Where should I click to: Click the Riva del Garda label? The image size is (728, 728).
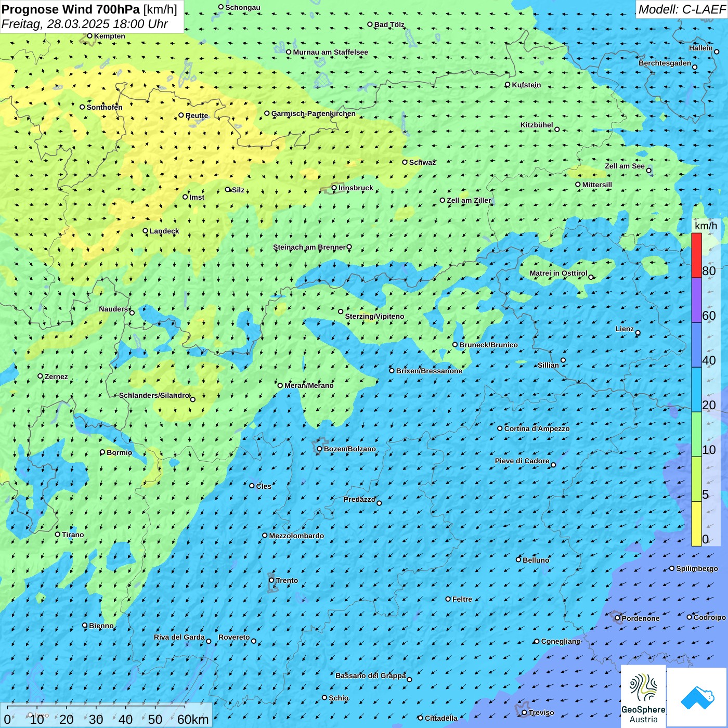click(179, 637)
